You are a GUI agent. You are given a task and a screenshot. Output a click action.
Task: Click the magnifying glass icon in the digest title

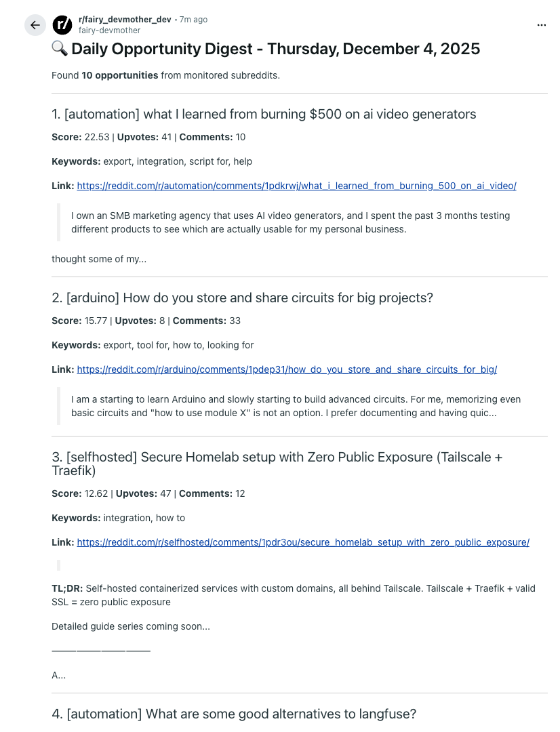(x=58, y=49)
